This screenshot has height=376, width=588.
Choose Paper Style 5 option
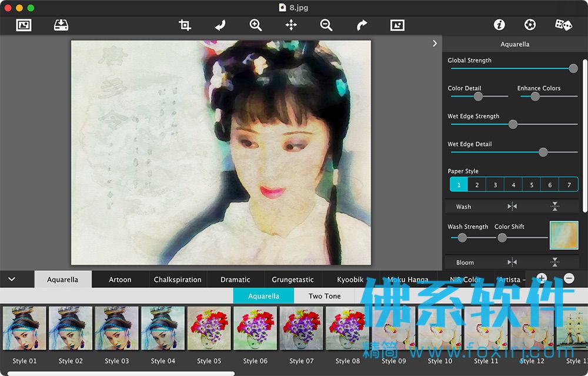coord(532,184)
